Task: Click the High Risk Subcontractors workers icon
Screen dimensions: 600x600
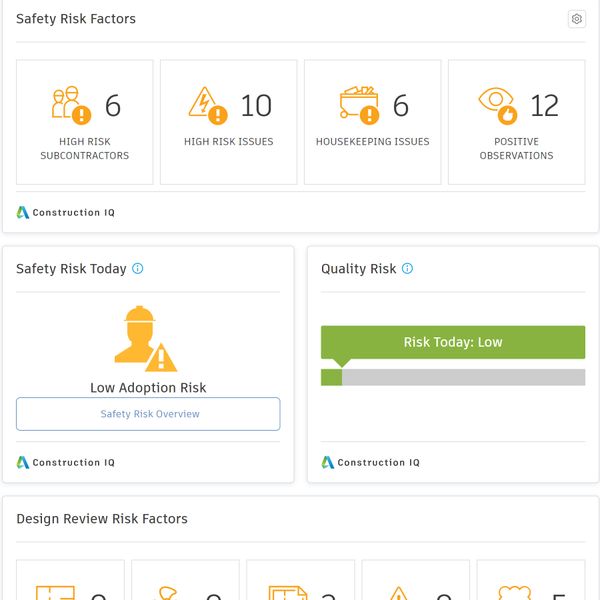Action: click(71, 105)
